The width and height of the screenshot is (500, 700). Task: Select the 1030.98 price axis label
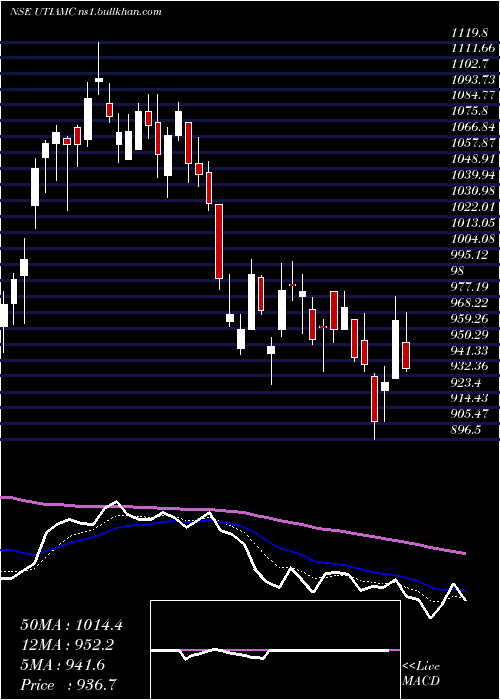473,192
